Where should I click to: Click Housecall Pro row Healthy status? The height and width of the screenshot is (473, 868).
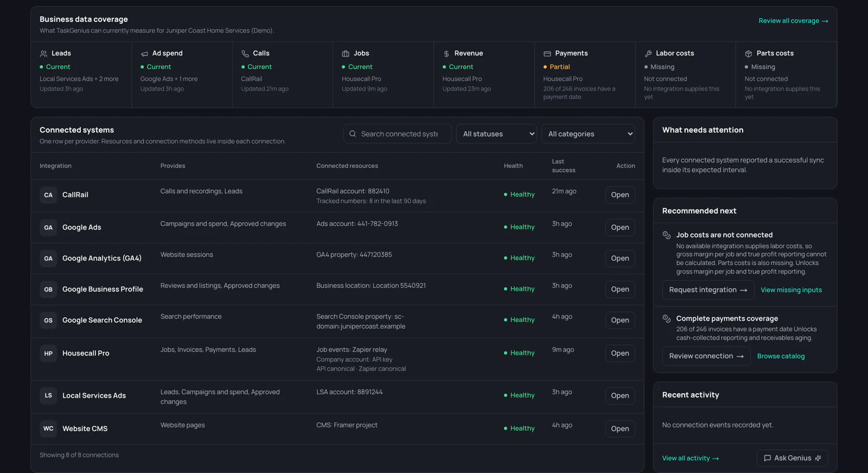pyautogui.click(x=519, y=353)
